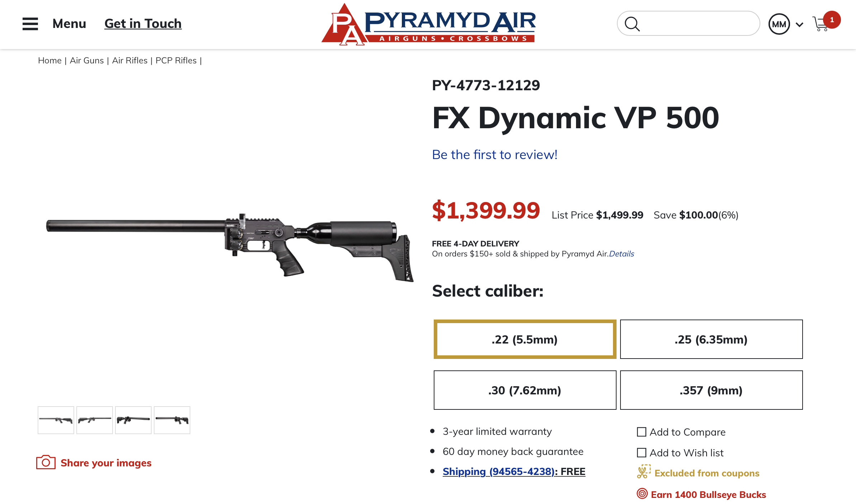The image size is (856, 504).
Task: Open the hamburger menu icon
Action: click(30, 24)
